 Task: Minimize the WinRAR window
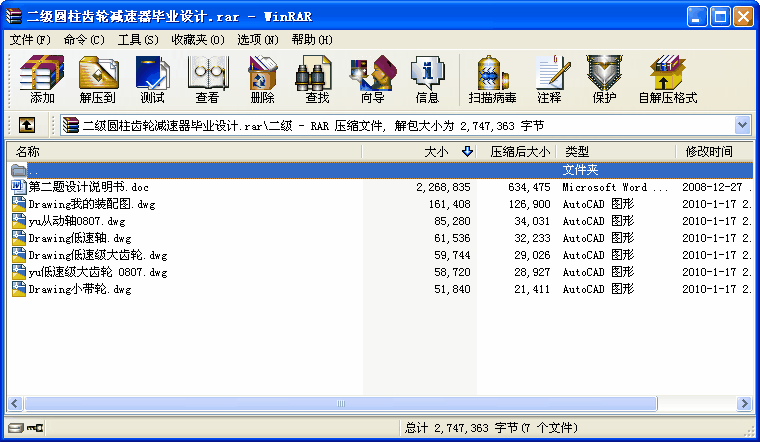click(697, 16)
